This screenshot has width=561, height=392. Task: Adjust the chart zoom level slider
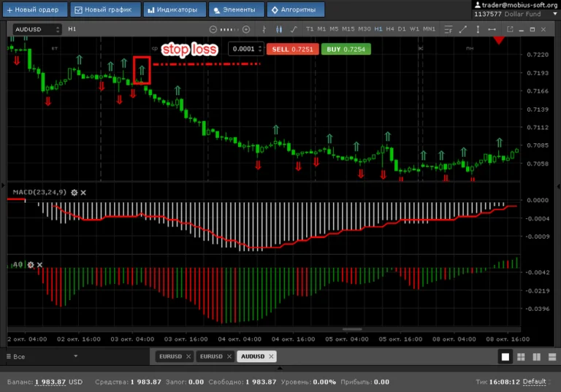point(229,29)
